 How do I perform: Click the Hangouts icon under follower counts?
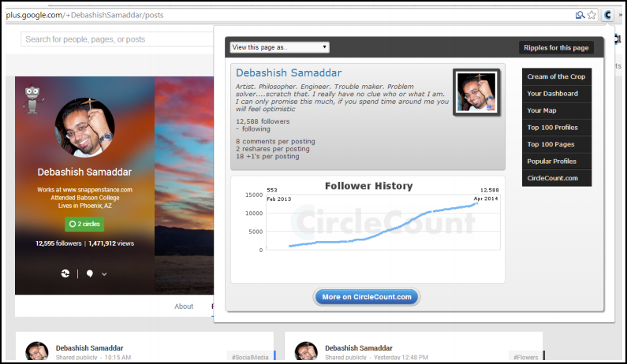pyautogui.click(x=65, y=273)
